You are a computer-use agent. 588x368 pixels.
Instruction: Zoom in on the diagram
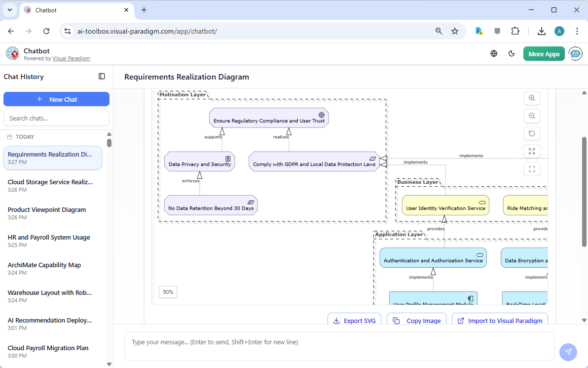[x=532, y=98]
